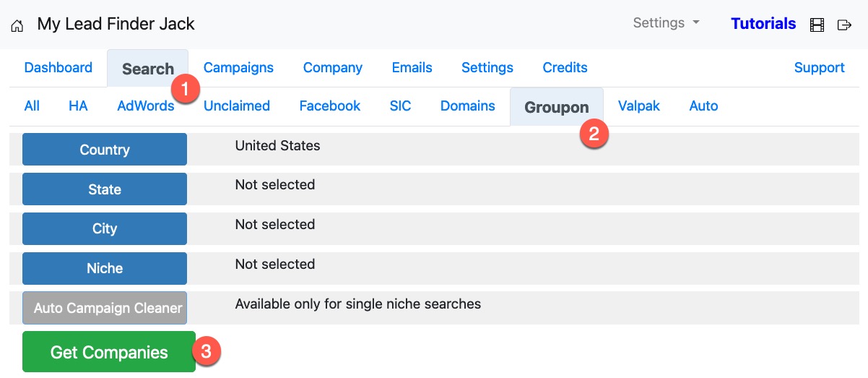Expand the Settings dropdown in header
Viewport: 868px width, 378px height.
(666, 23)
